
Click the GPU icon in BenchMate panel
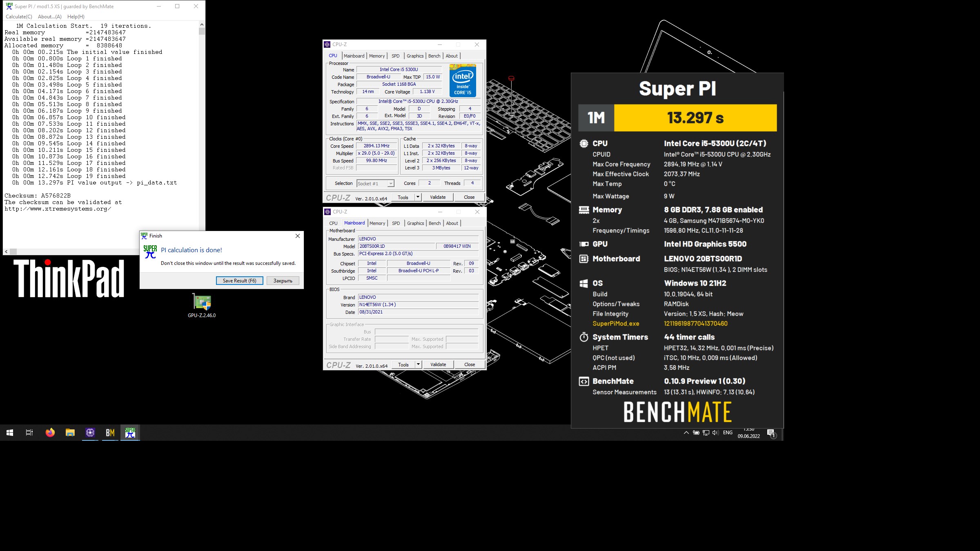click(584, 244)
